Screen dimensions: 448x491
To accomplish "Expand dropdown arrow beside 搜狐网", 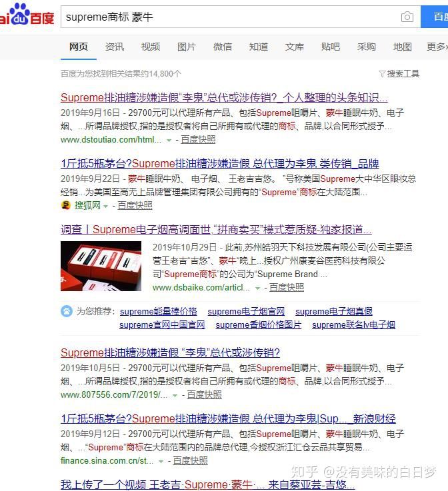I will 105,207.
